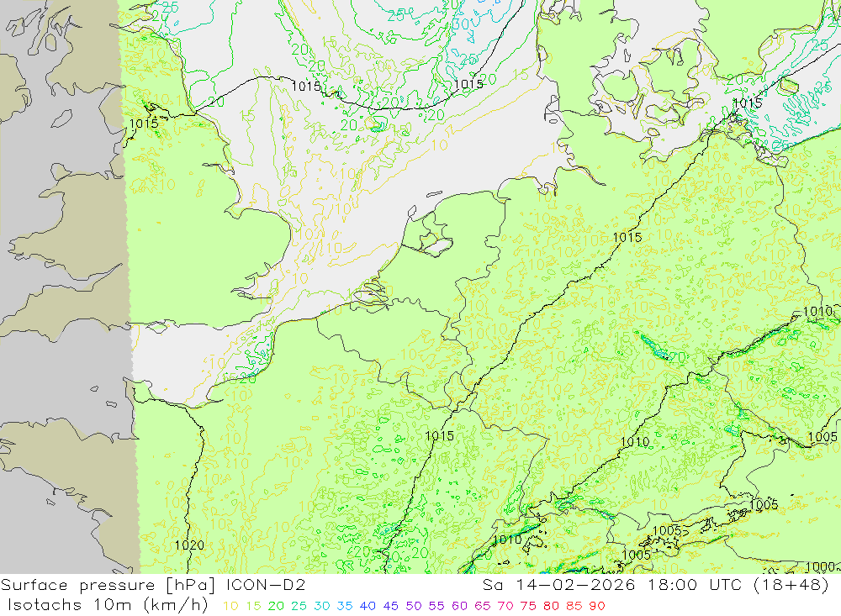Click the pink legend value 70
The image size is (841, 616).
pyautogui.click(x=505, y=607)
